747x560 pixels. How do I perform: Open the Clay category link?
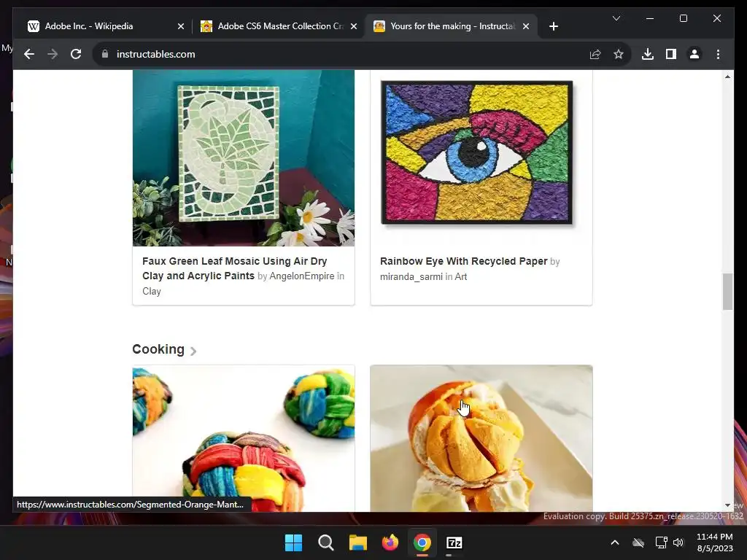tap(152, 292)
